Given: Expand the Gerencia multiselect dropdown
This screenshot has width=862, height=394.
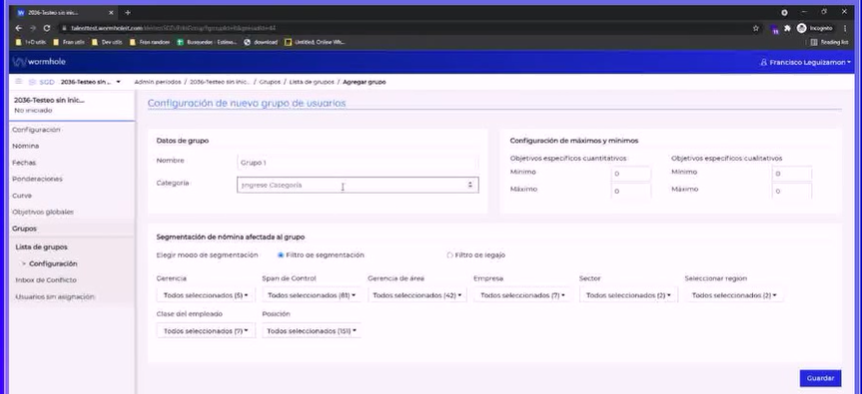Looking at the screenshot, I should point(206,296).
